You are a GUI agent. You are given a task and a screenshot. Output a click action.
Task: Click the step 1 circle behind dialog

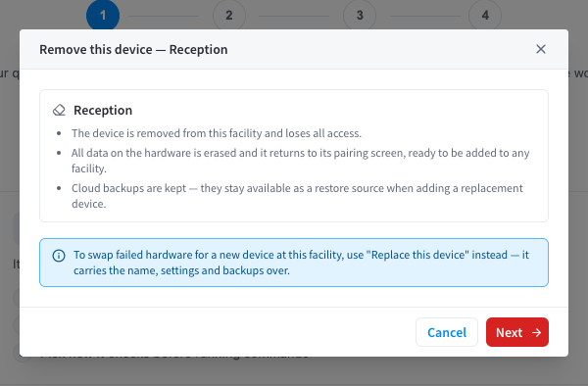(103, 15)
